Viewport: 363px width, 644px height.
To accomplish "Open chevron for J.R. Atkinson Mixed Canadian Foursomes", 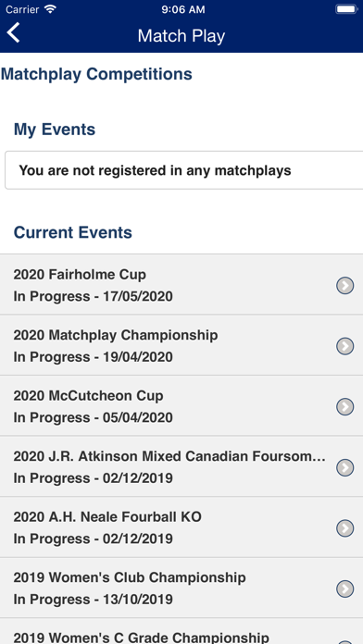I will 344,467.
